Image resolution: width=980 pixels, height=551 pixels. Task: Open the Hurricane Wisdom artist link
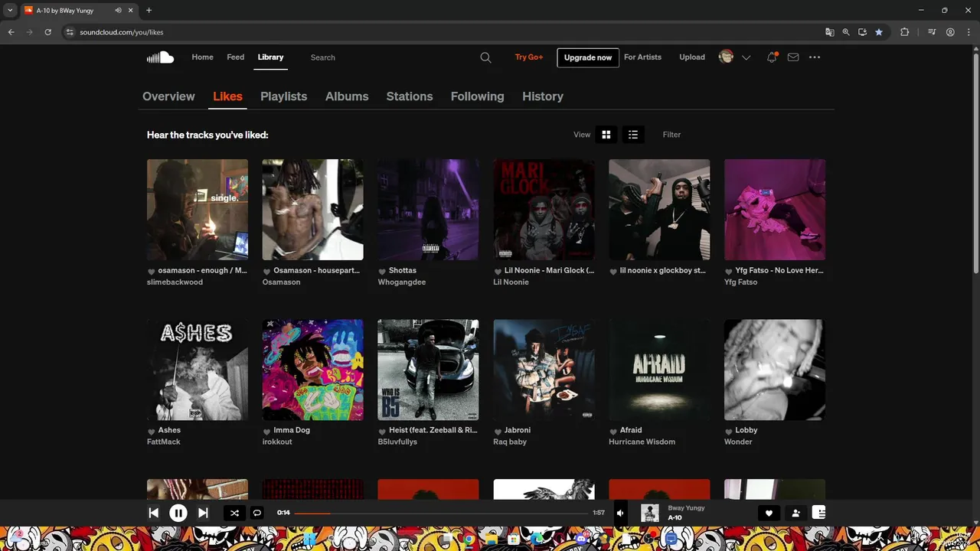click(x=642, y=442)
